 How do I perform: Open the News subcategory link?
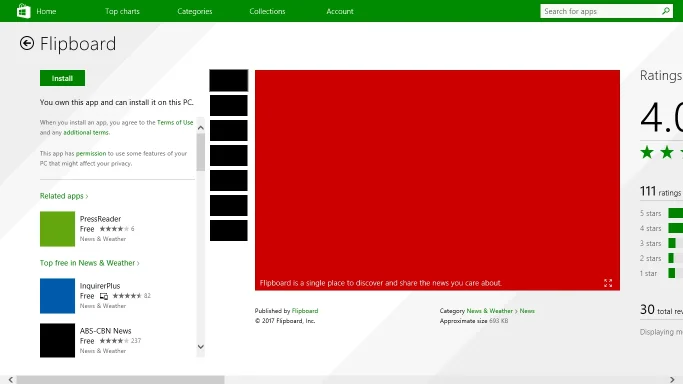tap(527, 311)
